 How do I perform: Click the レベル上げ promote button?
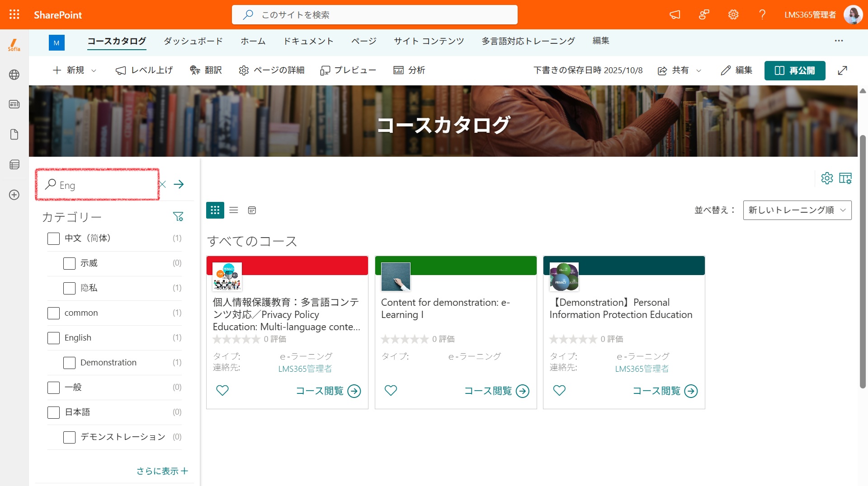coord(144,70)
